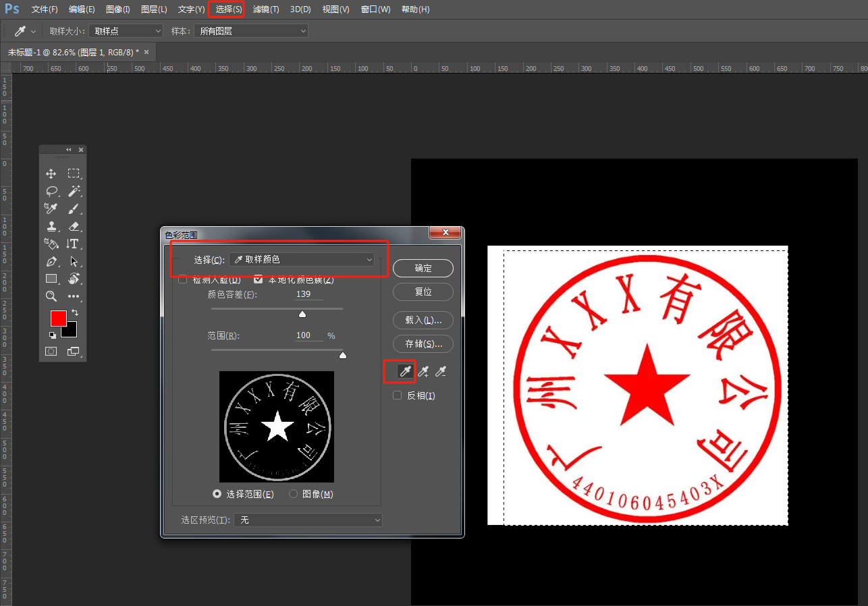Choose the sample color eyedropper in dialog
The height and width of the screenshot is (606, 868).
coord(405,371)
